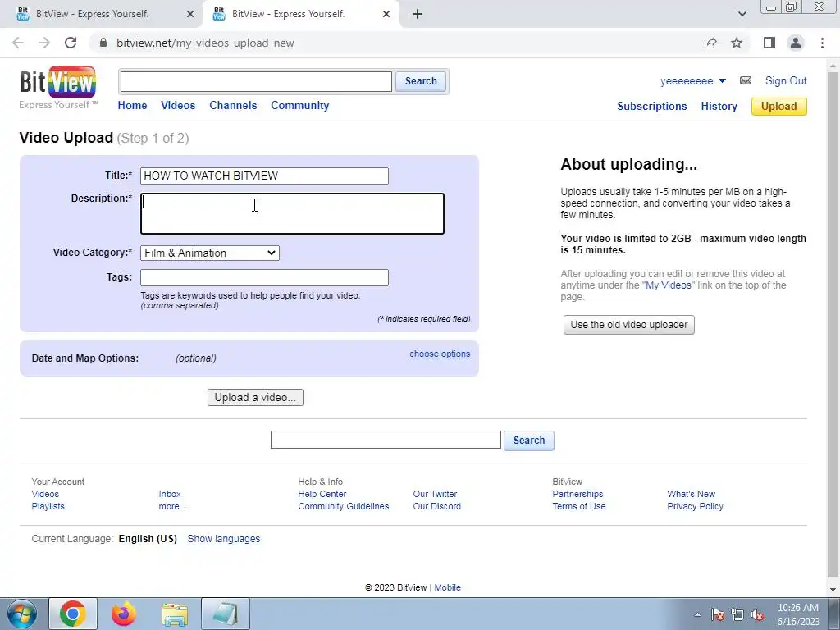This screenshot has width=840, height=630.
Task: Open the browser side panel icon
Action: [769, 43]
